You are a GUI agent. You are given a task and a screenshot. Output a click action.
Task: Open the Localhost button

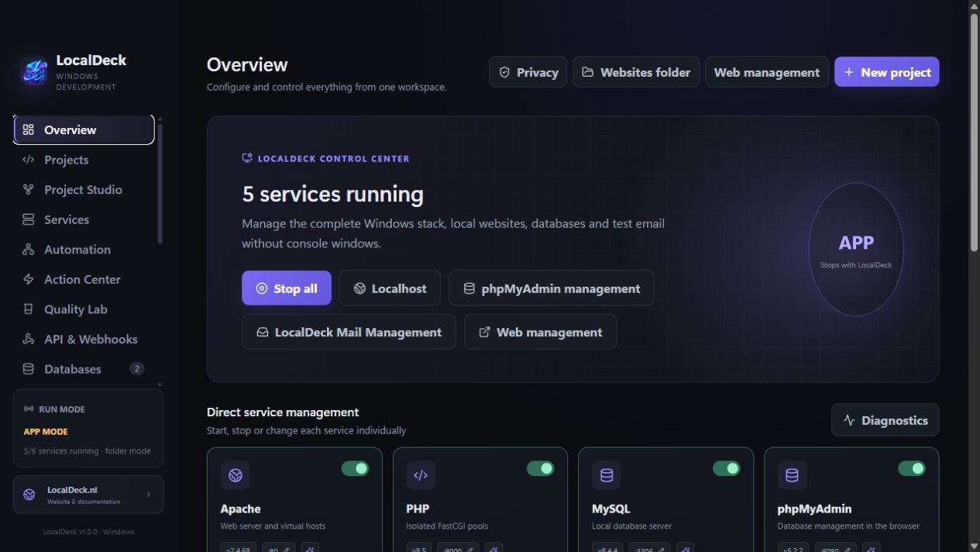390,288
